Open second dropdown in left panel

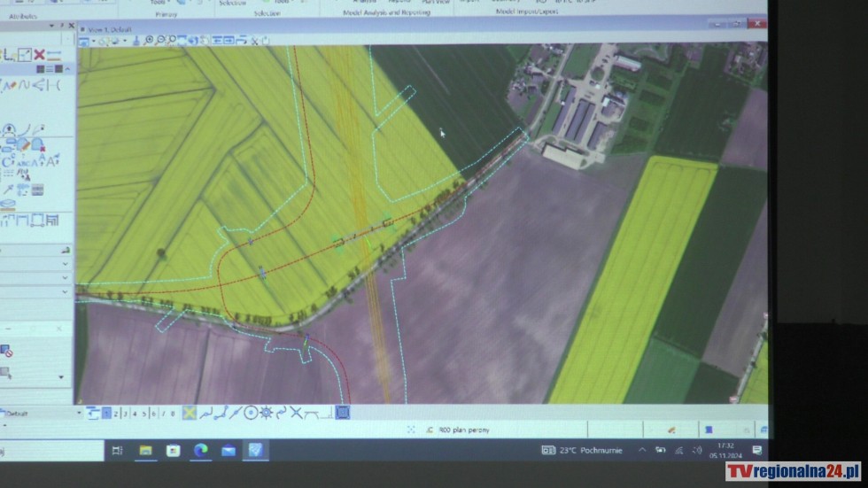[65, 278]
